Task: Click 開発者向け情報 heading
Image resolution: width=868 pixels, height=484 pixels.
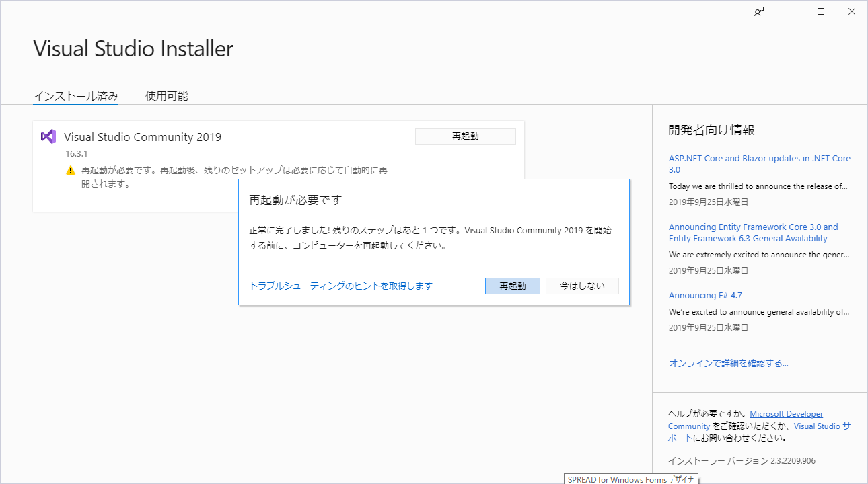Action: [711, 130]
